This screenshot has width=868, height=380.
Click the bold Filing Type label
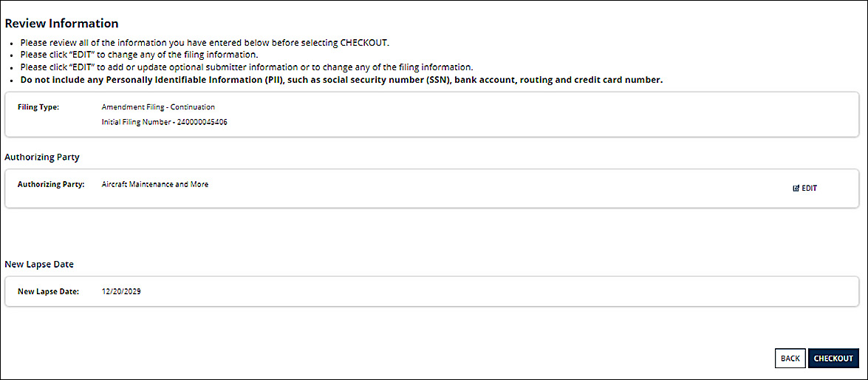[38, 107]
